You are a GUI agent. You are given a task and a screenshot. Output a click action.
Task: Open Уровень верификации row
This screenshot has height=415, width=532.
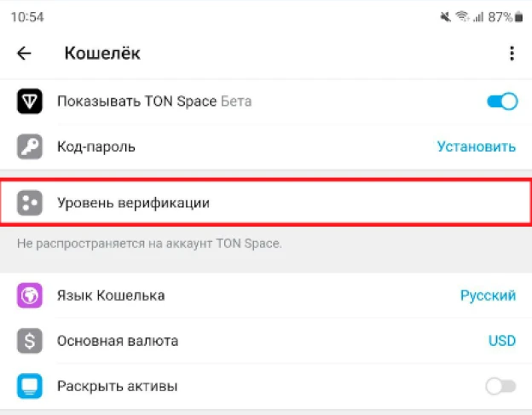[x=266, y=203]
